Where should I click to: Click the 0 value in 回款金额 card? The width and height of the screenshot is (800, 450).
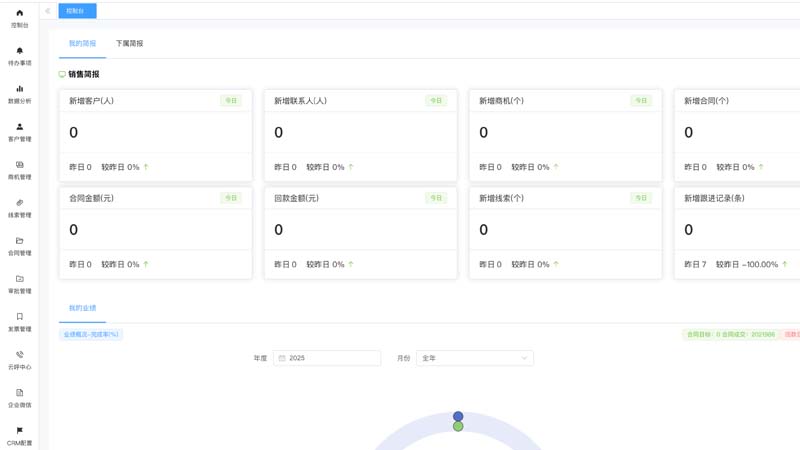(279, 230)
